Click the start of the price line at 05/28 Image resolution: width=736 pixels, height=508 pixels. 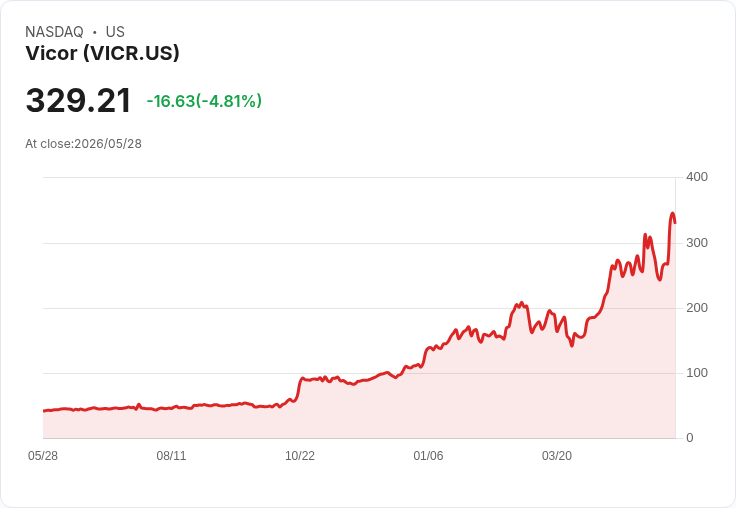(44, 411)
